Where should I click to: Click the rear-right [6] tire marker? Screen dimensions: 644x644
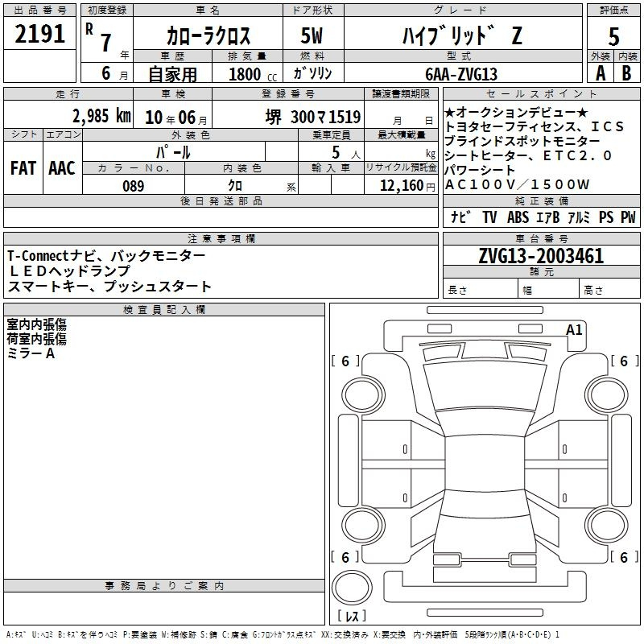click(623, 557)
